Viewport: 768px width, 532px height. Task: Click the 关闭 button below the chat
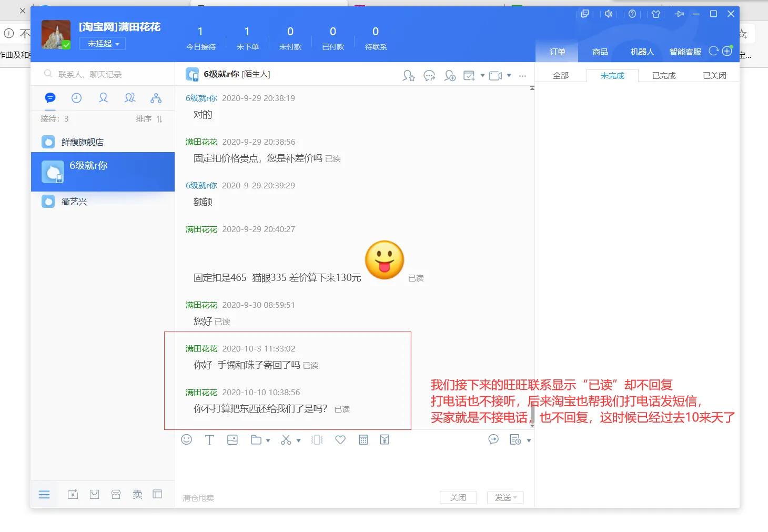point(457,497)
